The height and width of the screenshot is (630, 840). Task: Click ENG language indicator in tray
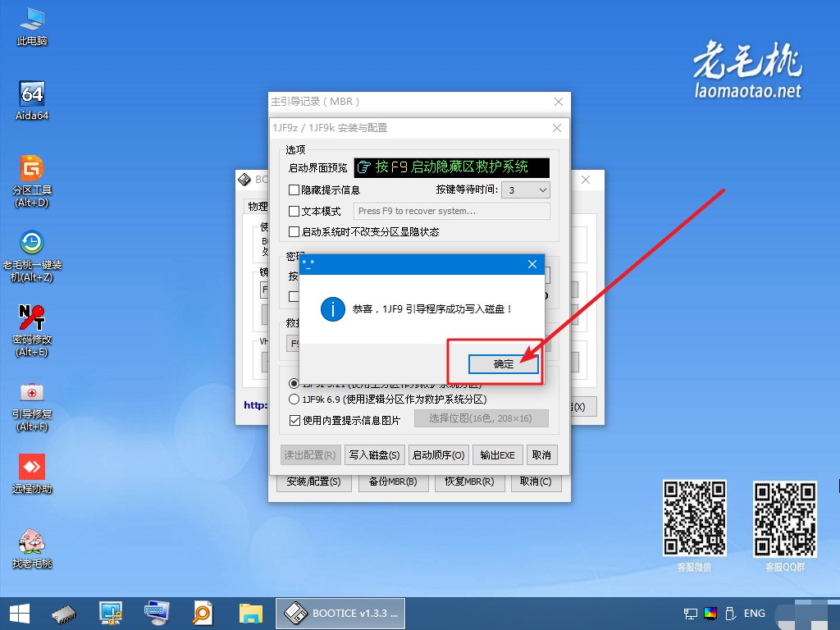[755, 614]
